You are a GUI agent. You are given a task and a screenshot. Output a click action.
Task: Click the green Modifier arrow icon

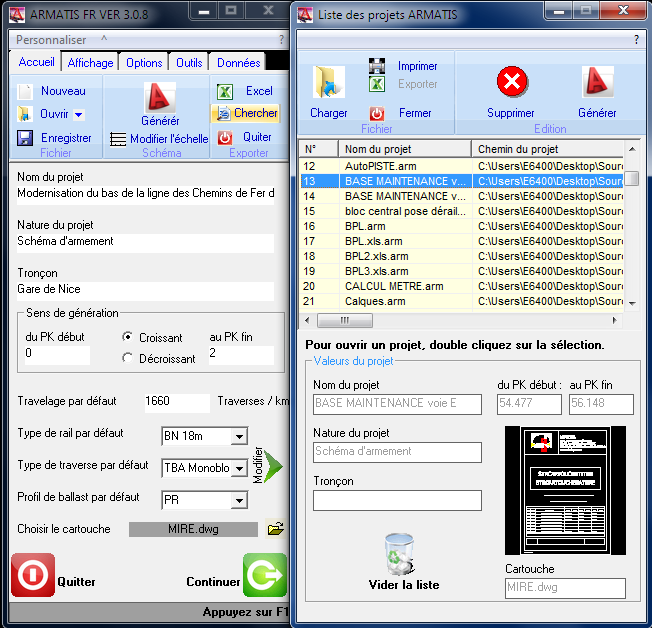(273, 466)
